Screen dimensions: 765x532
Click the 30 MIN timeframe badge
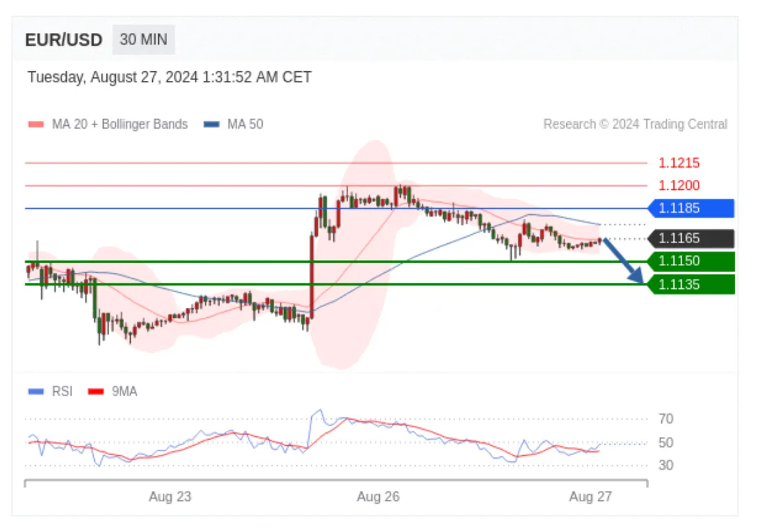click(x=143, y=40)
